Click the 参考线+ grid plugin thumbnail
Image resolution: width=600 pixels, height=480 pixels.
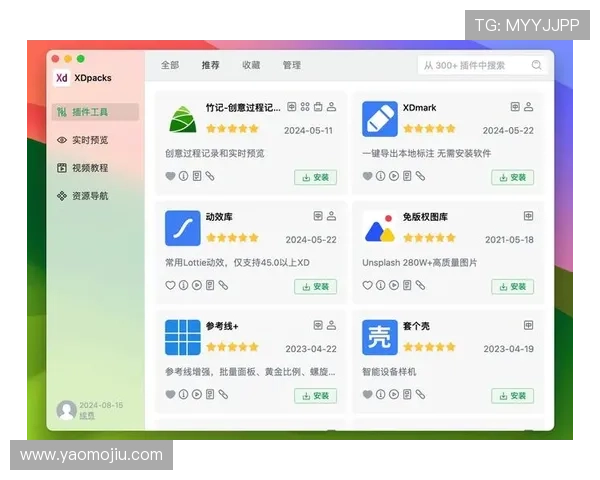pyautogui.click(x=183, y=337)
